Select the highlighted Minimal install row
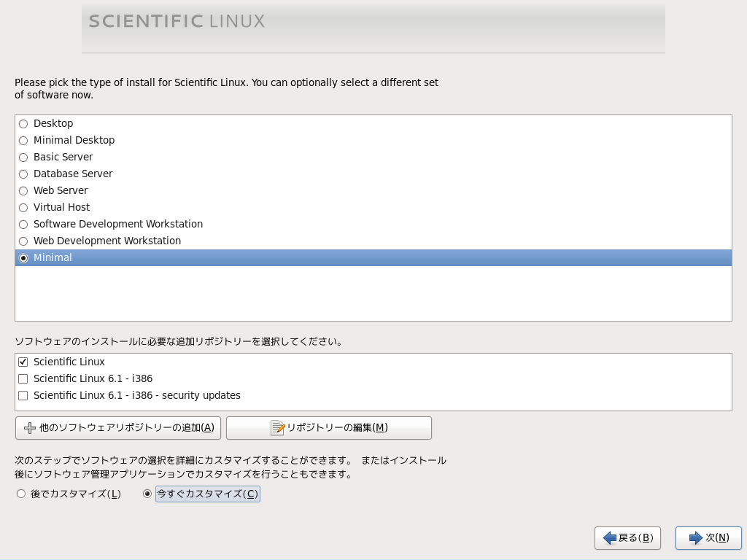The width and height of the screenshot is (747, 560). click(373, 257)
